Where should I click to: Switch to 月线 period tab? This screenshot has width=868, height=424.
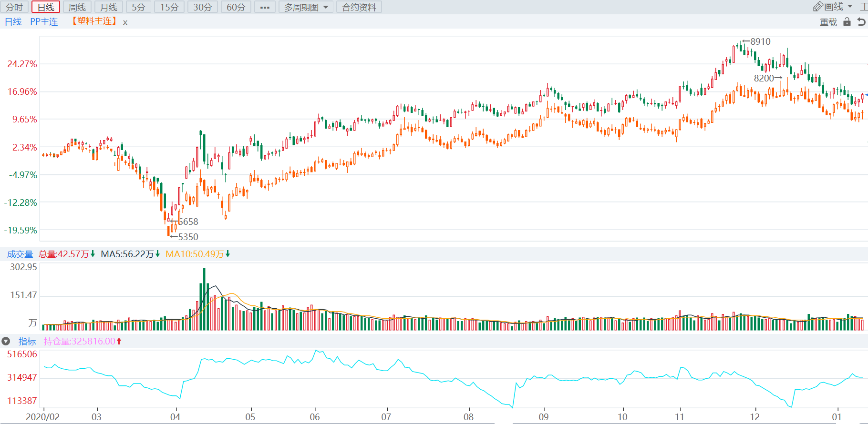point(109,7)
